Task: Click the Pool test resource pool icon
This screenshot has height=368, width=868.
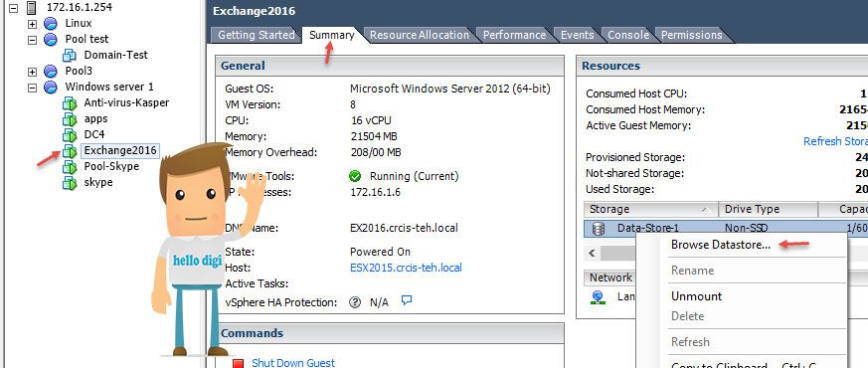Action: (51, 40)
